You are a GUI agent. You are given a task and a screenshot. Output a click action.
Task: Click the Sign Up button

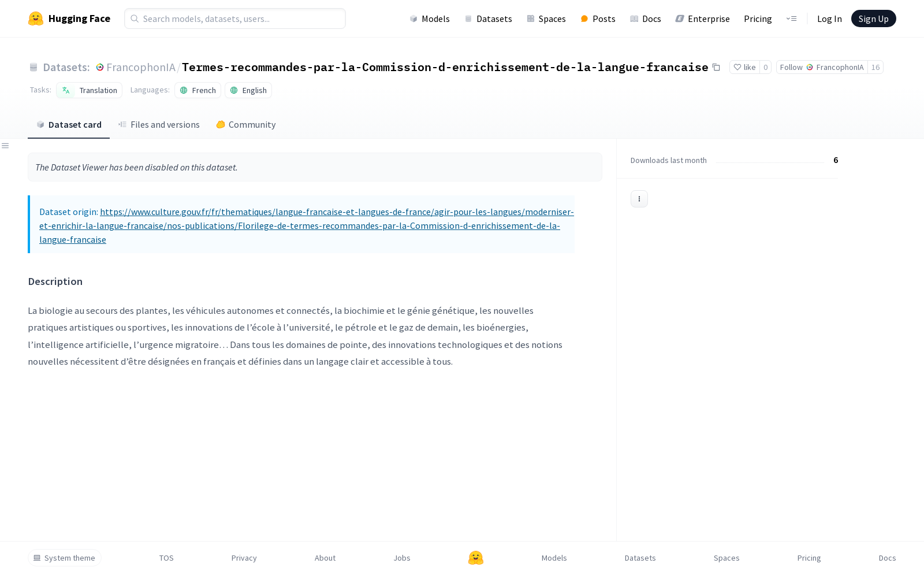873,18
